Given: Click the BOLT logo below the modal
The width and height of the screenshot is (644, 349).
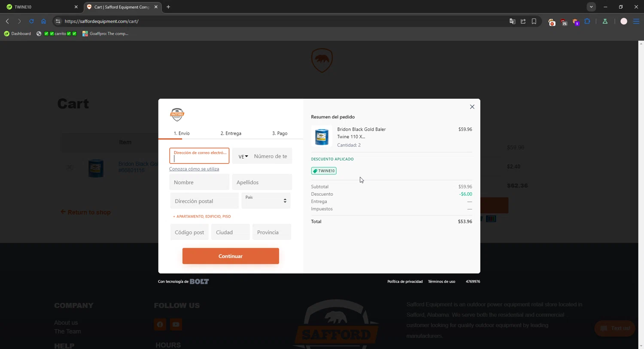Looking at the screenshot, I should (x=199, y=282).
